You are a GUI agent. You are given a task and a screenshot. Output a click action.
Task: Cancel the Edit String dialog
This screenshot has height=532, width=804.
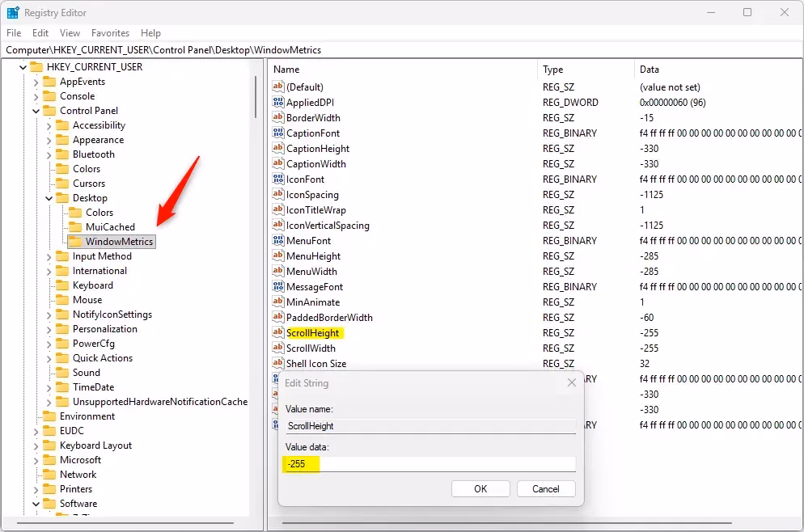click(546, 488)
